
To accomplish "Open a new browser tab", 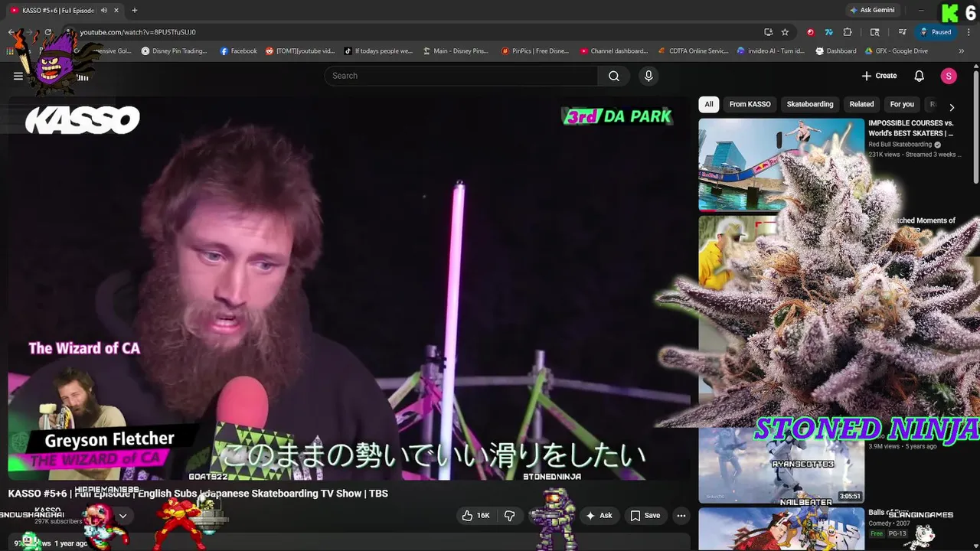I will (134, 10).
